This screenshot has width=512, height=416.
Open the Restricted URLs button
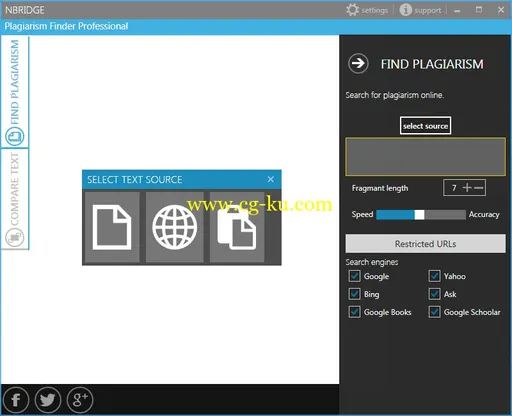click(425, 244)
